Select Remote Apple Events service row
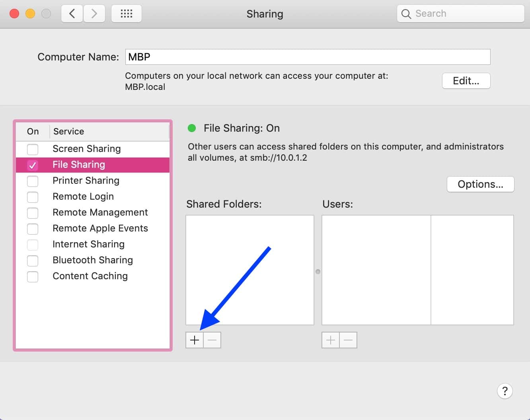530x420 pixels. pos(93,228)
